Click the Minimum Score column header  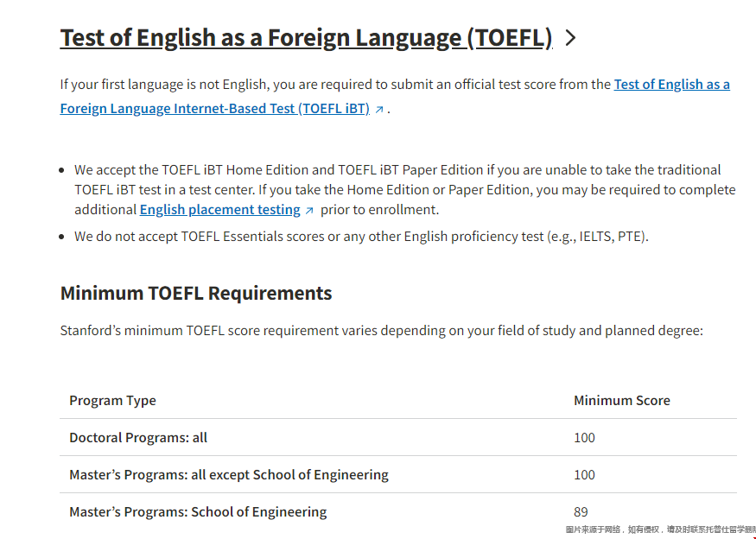(x=621, y=401)
